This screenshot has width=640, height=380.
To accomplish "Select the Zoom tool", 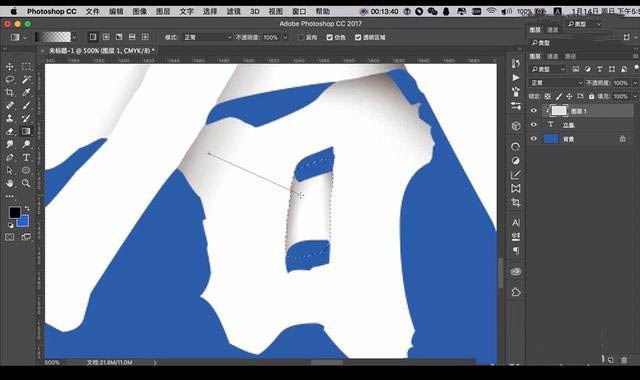I will [x=26, y=183].
